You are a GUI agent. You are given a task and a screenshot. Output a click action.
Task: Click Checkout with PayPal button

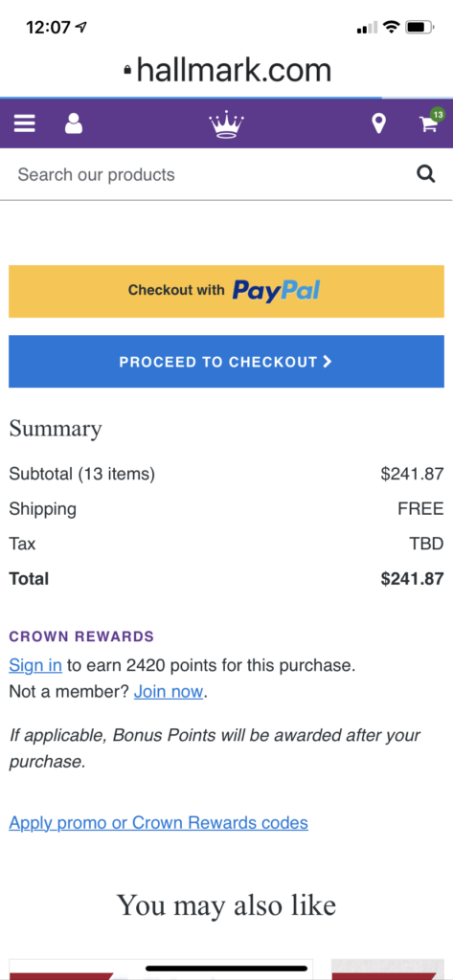click(226, 291)
